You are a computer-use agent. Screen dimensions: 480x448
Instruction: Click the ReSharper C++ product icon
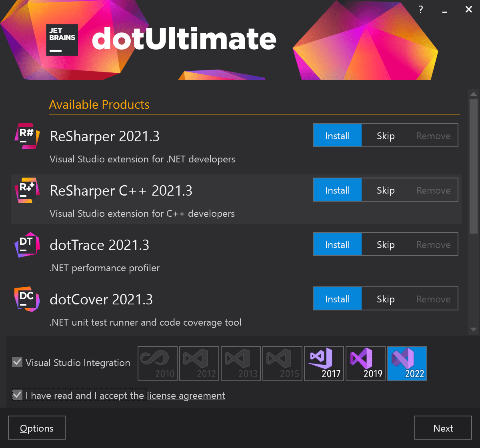[26, 190]
